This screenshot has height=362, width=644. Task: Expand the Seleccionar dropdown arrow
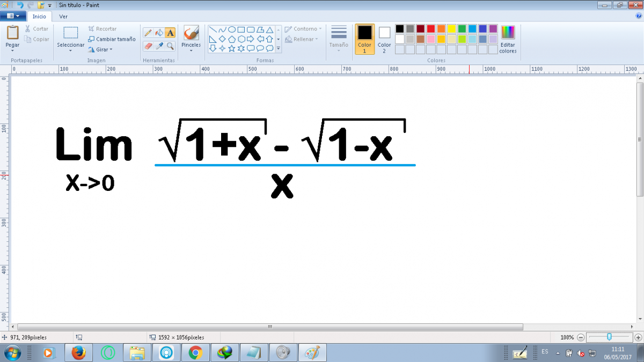click(71, 51)
